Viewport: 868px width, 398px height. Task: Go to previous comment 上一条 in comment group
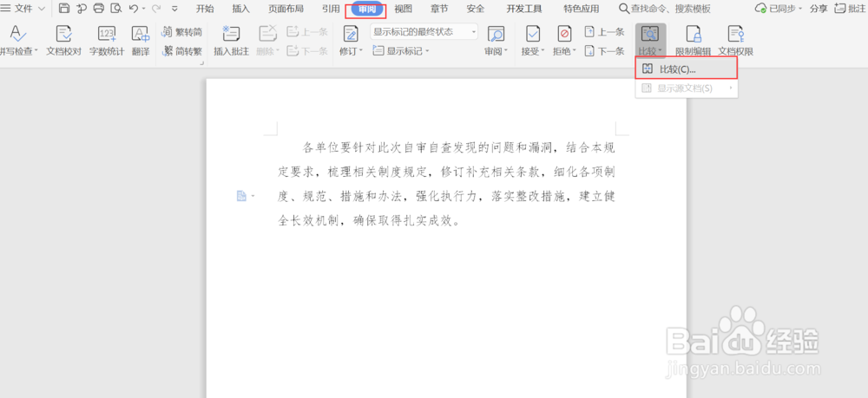click(307, 32)
